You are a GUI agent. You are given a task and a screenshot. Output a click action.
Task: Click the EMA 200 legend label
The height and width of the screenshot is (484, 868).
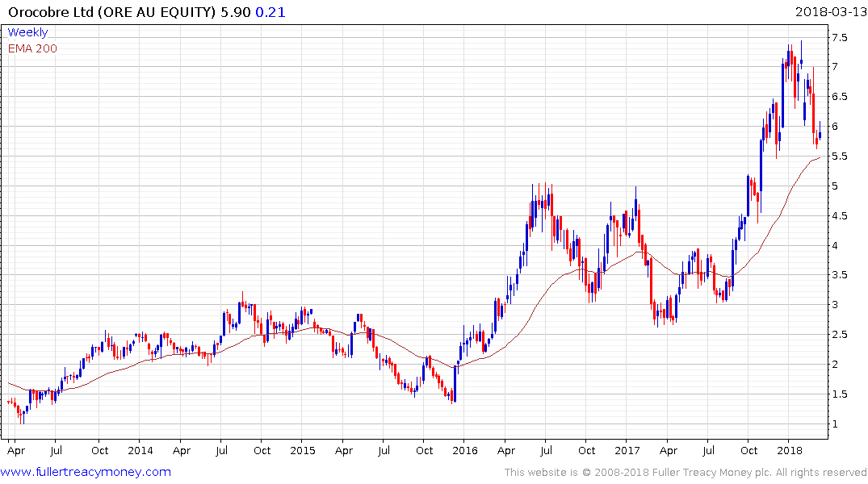[x=32, y=48]
